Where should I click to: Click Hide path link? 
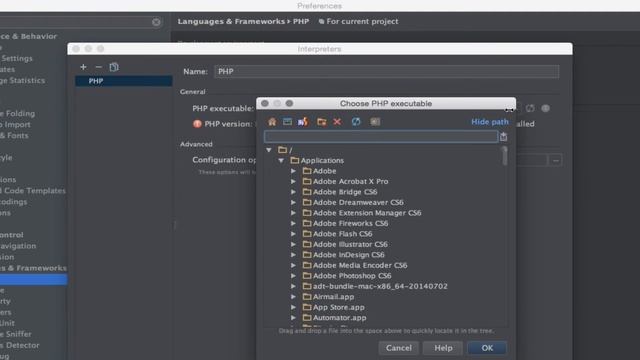pos(490,122)
